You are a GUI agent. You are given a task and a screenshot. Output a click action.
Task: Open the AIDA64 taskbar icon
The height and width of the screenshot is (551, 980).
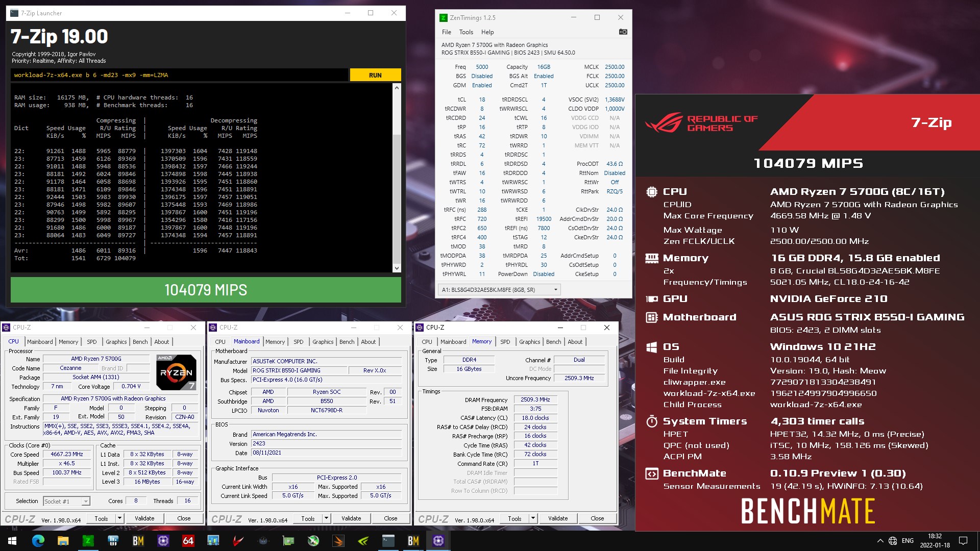pos(188,541)
